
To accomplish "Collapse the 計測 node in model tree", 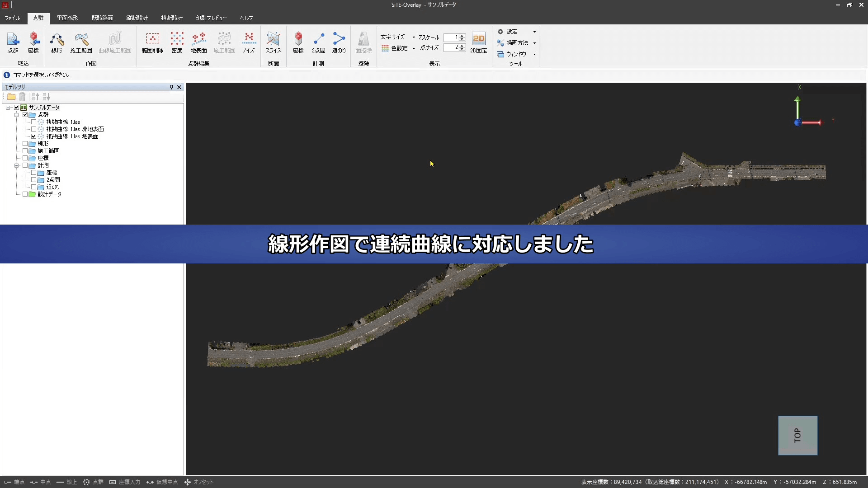I will pyautogui.click(x=18, y=165).
